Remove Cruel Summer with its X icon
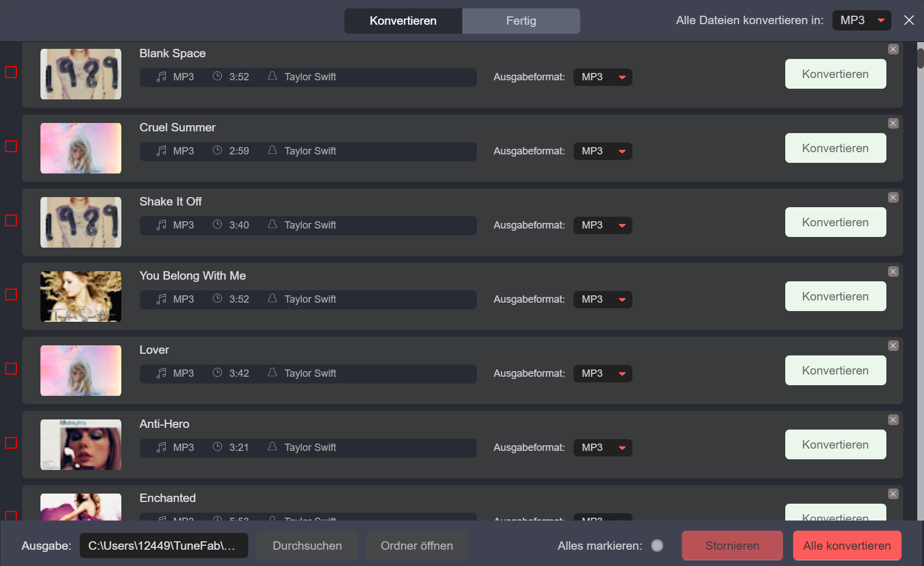The image size is (924, 566). [893, 124]
